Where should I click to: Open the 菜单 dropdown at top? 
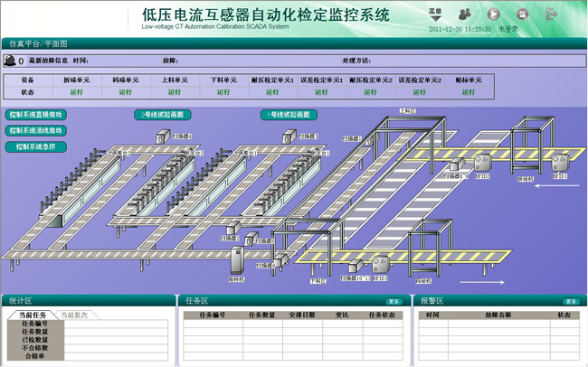click(435, 14)
